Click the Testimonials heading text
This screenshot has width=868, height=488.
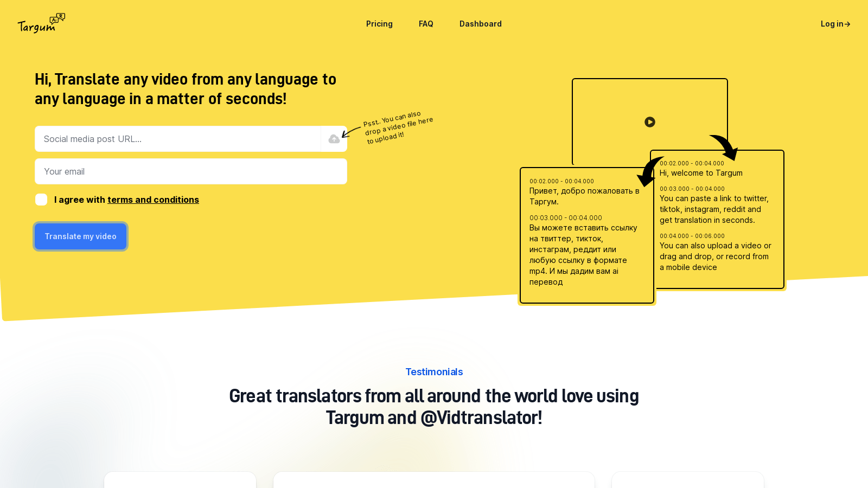click(x=434, y=372)
